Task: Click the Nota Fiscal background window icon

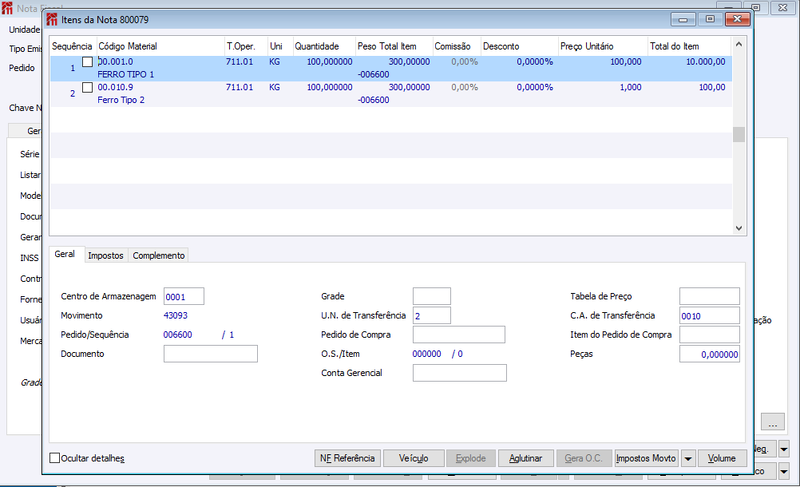Action: tap(7, 8)
